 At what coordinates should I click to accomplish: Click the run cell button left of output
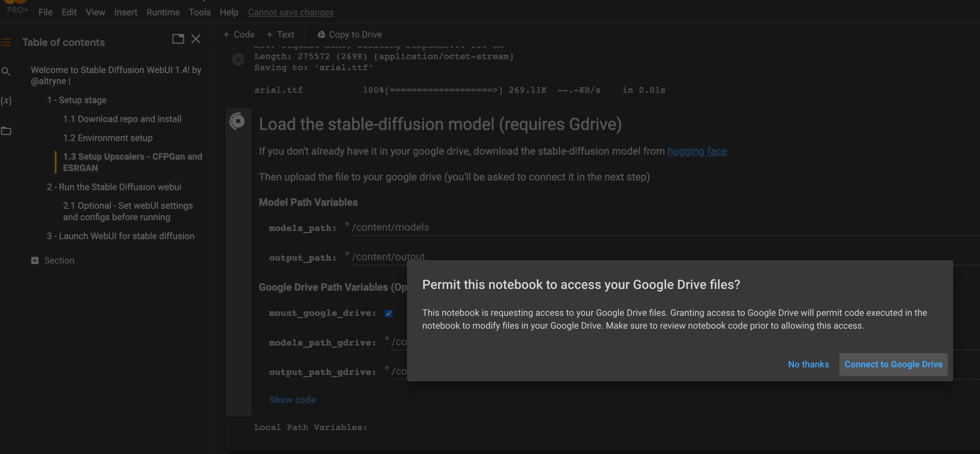click(238, 59)
